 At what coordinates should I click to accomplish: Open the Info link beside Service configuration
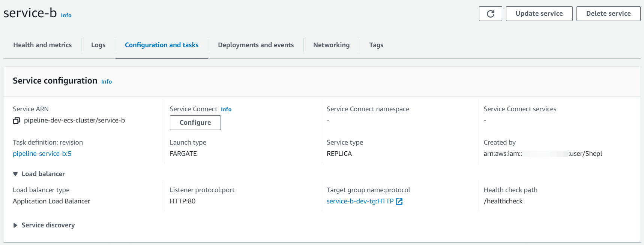pyautogui.click(x=107, y=82)
